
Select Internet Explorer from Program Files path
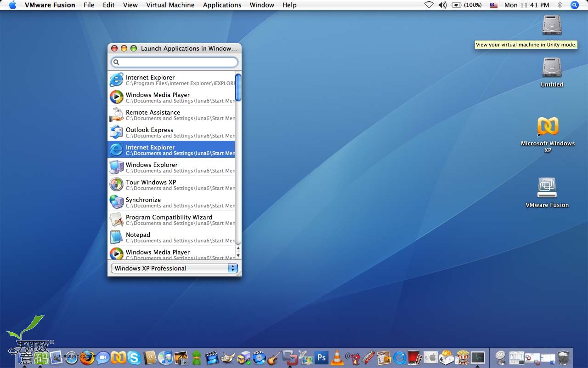click(171, 80)
